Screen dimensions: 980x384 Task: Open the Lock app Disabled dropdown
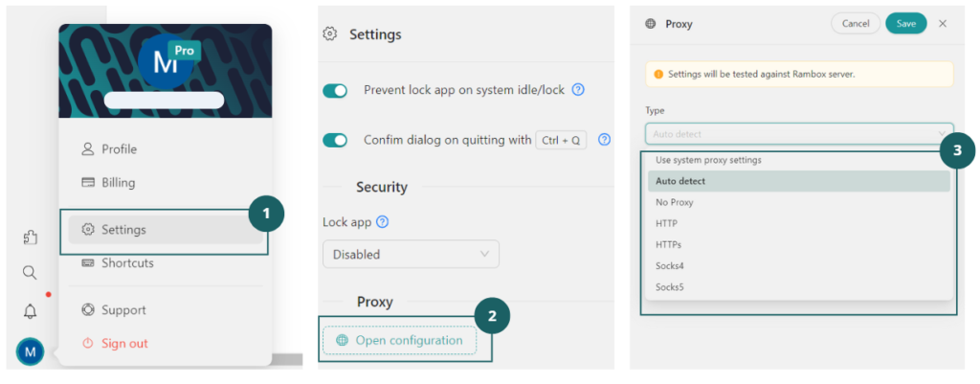coord(411,255)
